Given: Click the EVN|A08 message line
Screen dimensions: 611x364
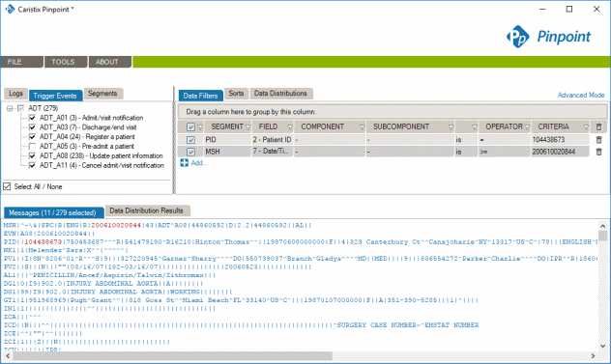Looking at the screenshot, I should (x=49, y=234).
